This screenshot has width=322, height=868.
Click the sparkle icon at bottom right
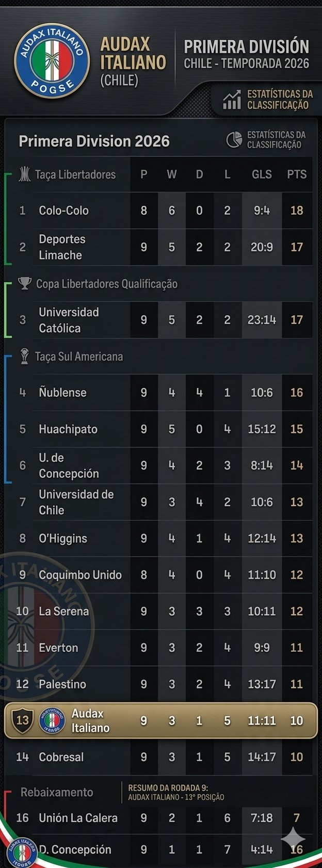click(x=293, y=840)
